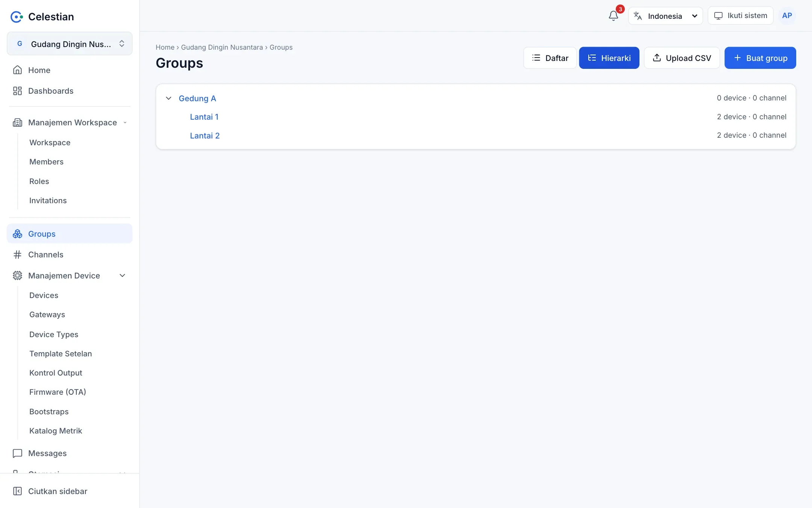
Task: Click the Manajemen Workspace building icon
Action: [x=17, y=123]
